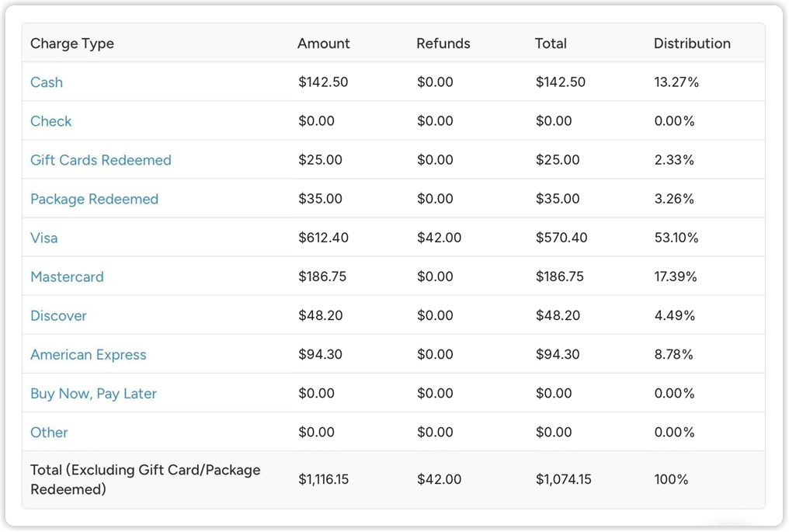
Task: Open the Package Redeemed link
Action: click(x=94, y=200)
